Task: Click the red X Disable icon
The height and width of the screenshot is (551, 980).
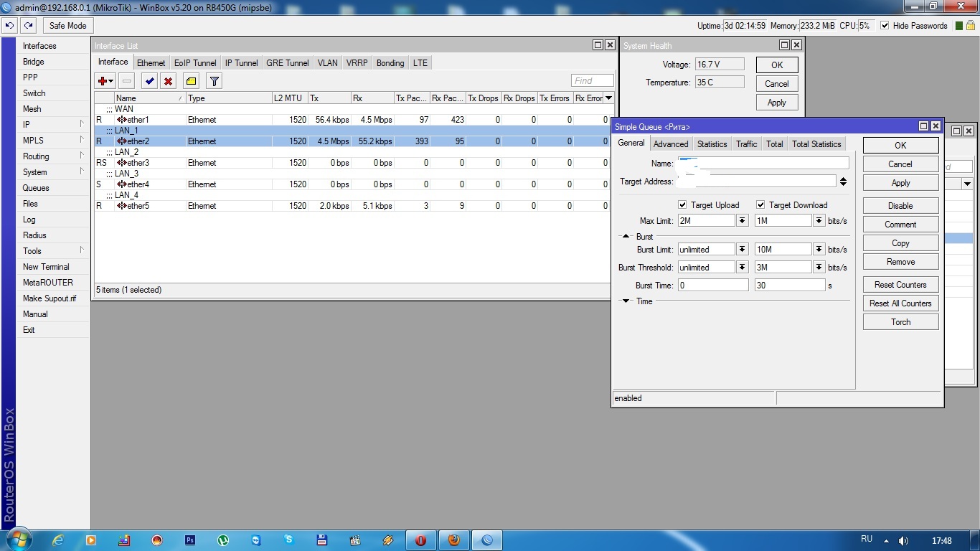Action: (x=168, y=81)
